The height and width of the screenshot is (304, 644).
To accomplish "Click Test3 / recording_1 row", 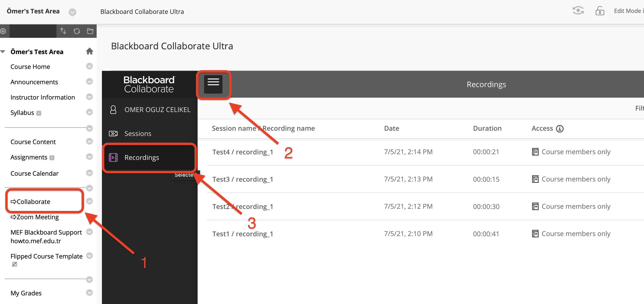I will (x=426, y=179).
